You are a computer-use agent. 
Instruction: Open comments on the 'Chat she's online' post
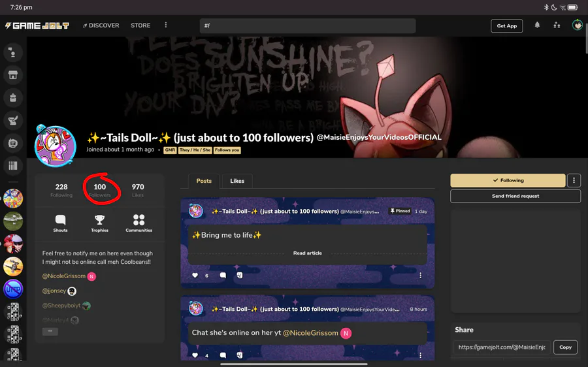click(223, 355)
